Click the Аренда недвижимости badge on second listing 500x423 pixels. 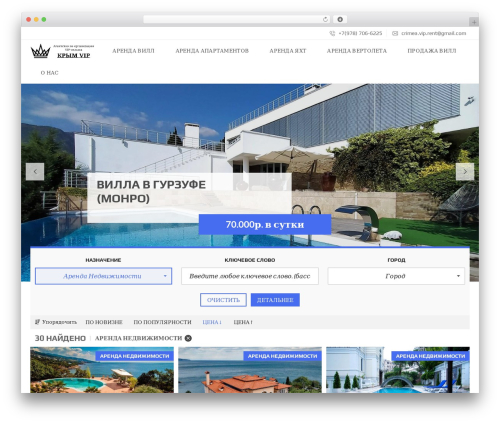283,356
